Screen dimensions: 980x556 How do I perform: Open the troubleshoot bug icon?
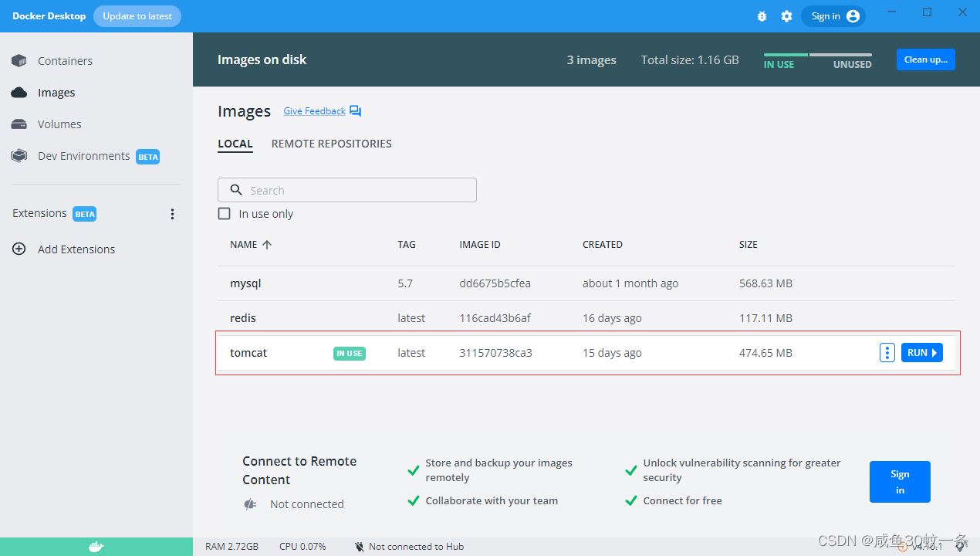pos(762,15)
